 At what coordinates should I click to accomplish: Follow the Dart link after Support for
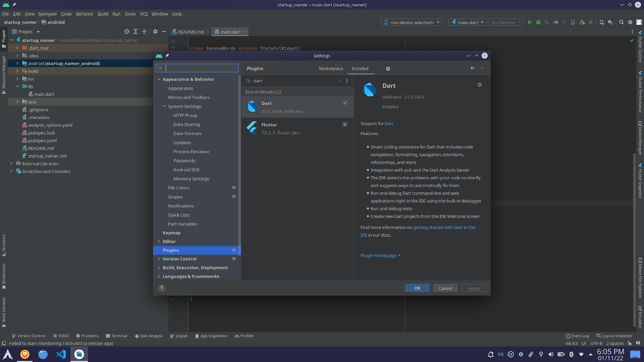pyautogui.click(x=389, y=123)
